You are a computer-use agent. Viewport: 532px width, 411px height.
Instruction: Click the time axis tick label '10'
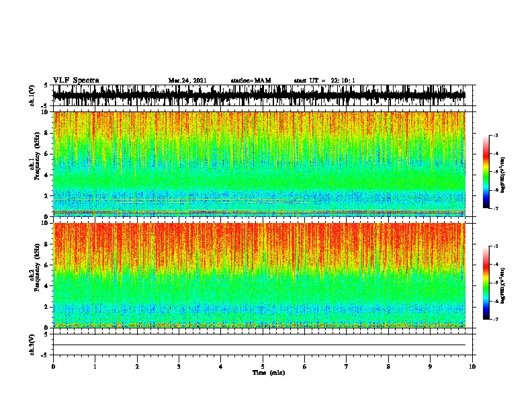pyautogui.click(x=472, y=367)
